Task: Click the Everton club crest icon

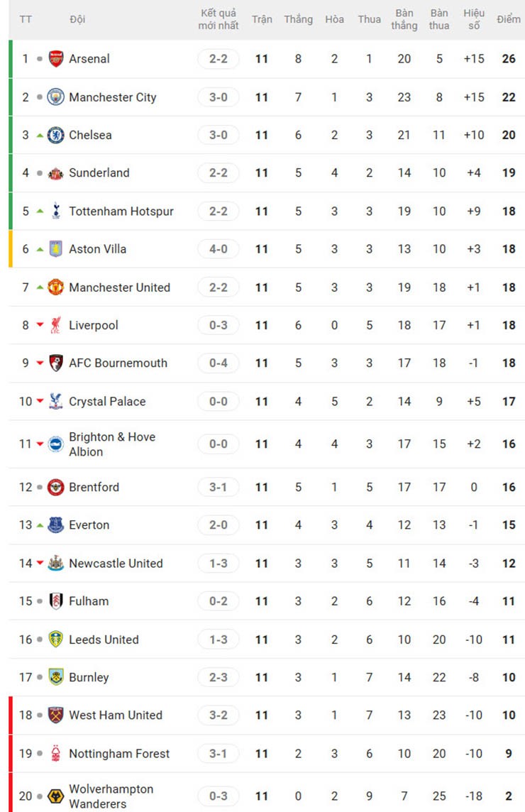Action: tap(56, 525)
